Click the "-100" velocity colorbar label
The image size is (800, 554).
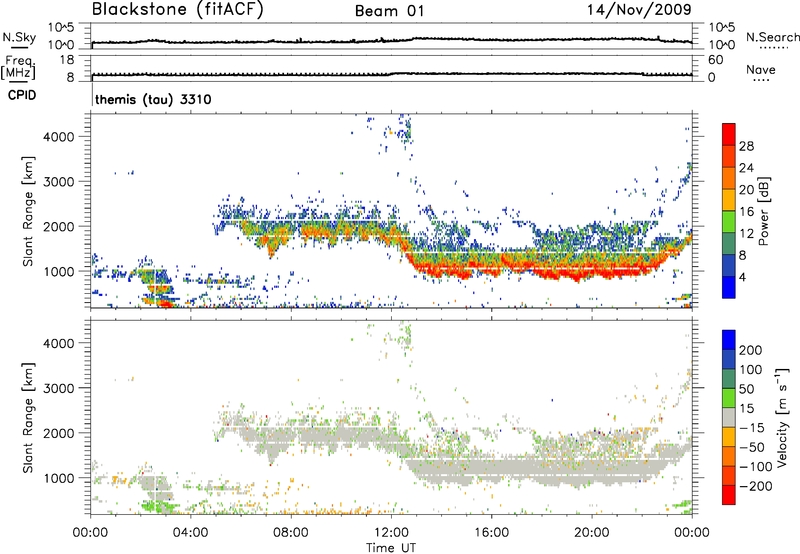(x=755, y=467)
